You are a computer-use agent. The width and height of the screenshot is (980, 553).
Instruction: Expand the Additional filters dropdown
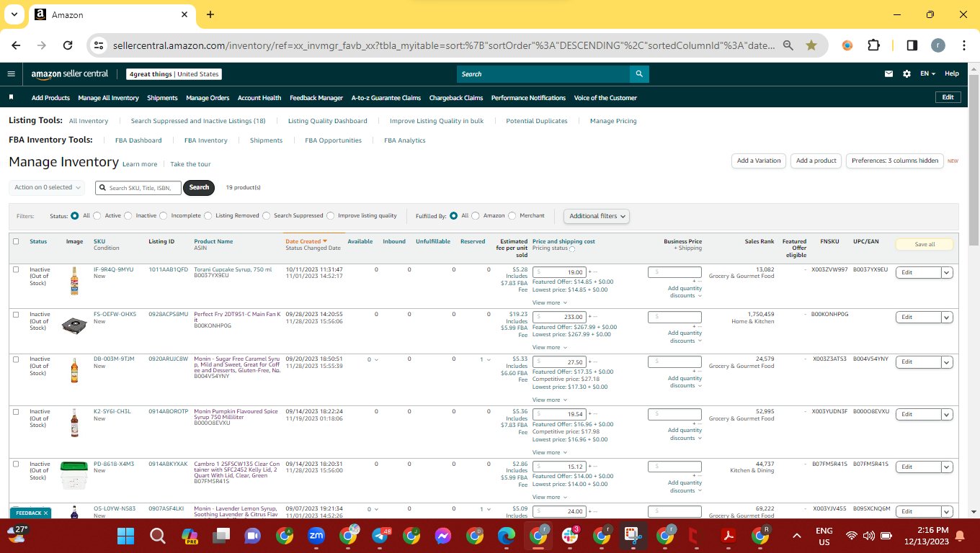tap(597, 216)
